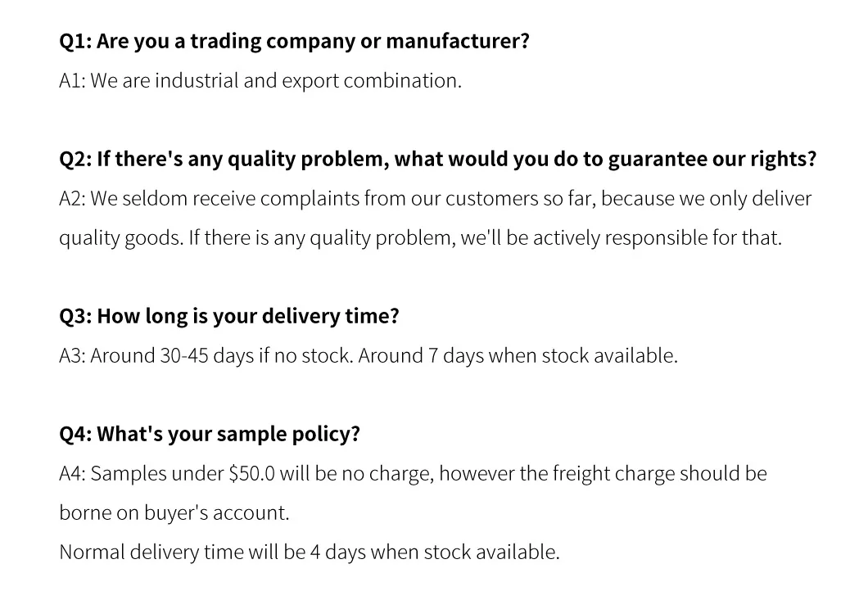Select the Q4 sample policy question heading
This screenshot has height=600, width=868.
click(210, 434)
